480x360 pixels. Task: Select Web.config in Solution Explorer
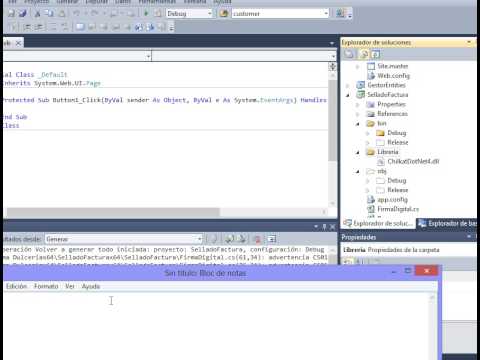pyautogui.click(x=393, y=76)
